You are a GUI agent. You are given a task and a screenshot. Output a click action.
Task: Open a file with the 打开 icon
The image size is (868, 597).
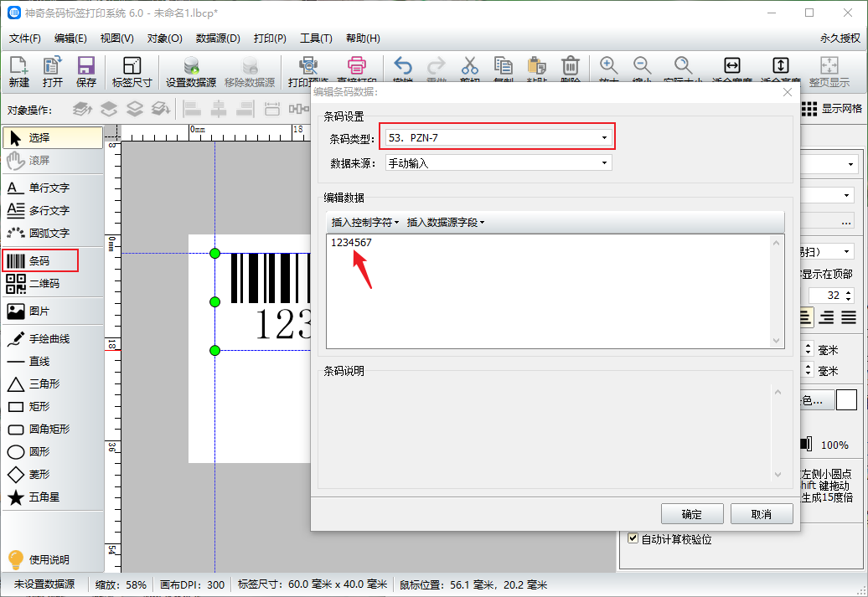pos(53,71)
